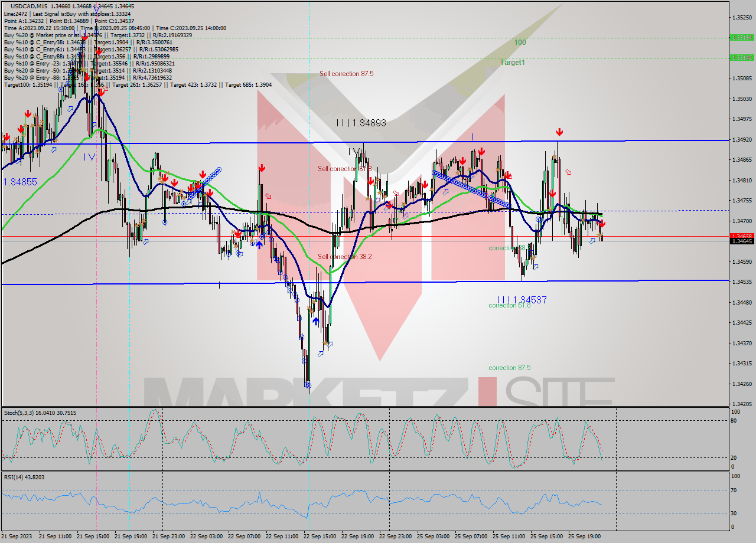
Task: Click the 1.34205 price axis label
Action: tap(741, 404)
